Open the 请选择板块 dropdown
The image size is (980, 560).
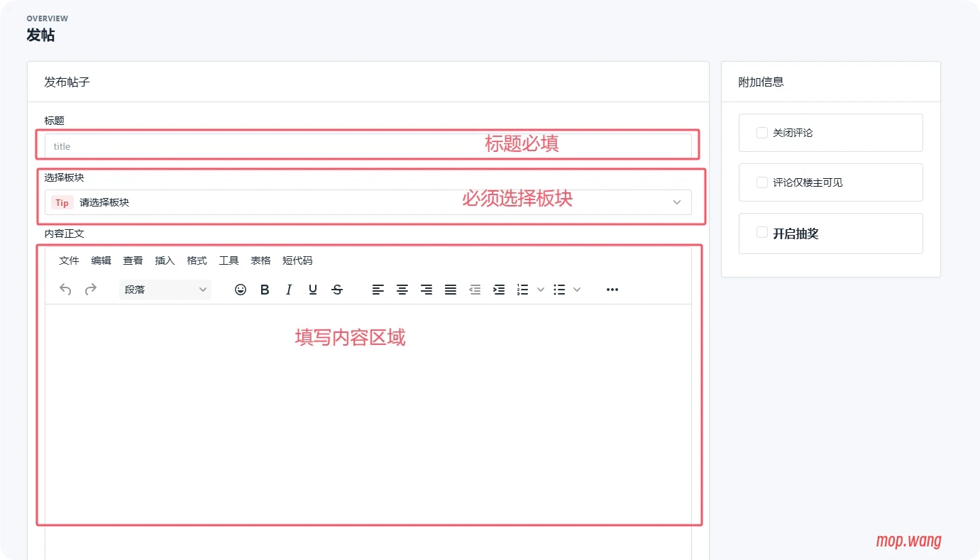click(368, 202)
